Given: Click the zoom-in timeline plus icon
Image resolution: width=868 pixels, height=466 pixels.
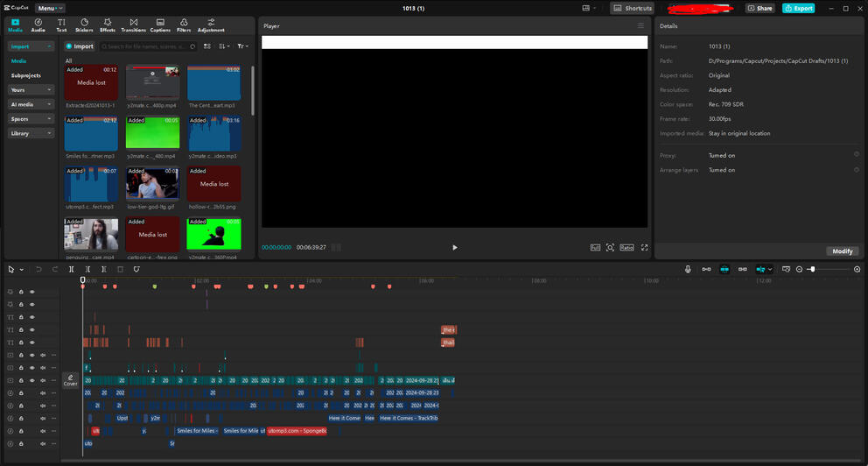Looking at the screenshot, I should pyautogui.click(x=857, y=269).
